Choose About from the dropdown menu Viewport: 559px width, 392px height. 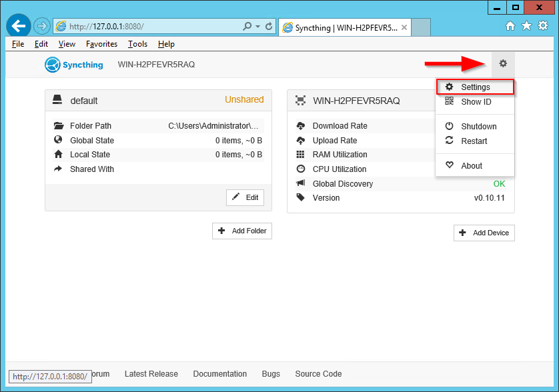coord(475,166)
